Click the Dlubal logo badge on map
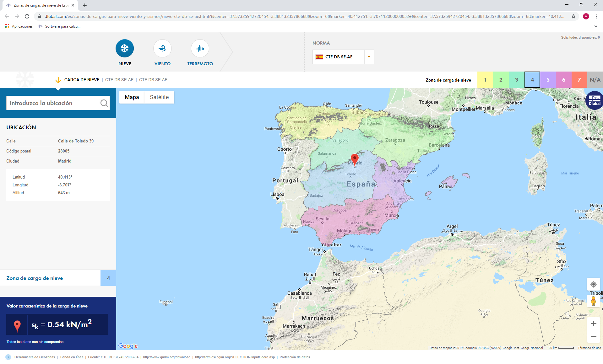This screenshot has width=603, height=364. coord(594,100)
